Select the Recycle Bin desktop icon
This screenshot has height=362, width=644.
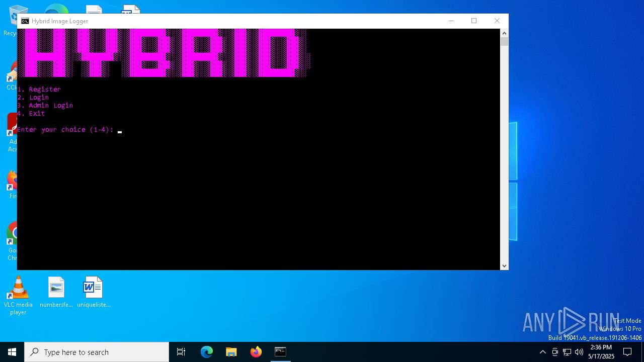click(11, 20)
